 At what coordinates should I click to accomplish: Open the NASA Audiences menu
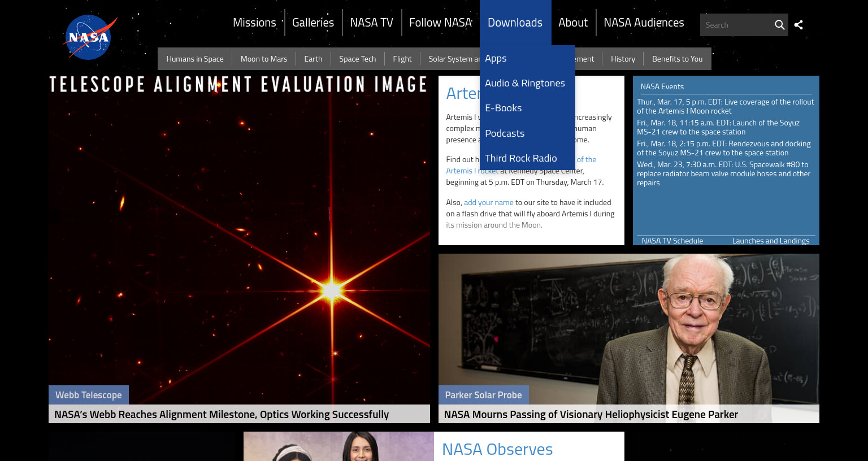pyautogui.click(x=644, y=23)
